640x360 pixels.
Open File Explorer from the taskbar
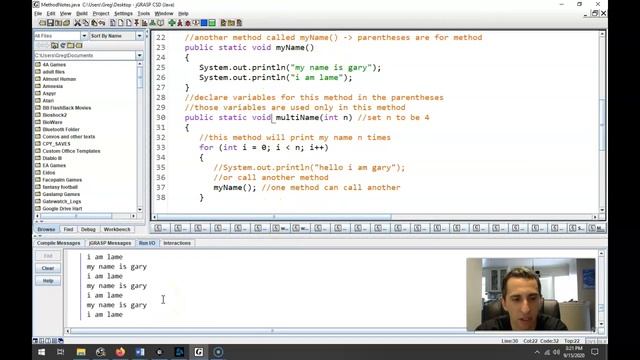click(81, 351)
